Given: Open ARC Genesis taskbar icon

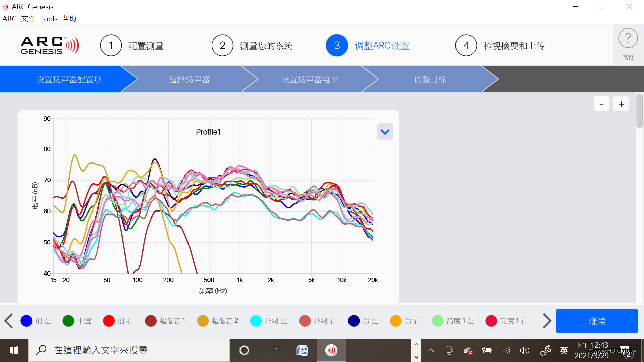Looking at the screenshot, I should [x=331, y=350].
